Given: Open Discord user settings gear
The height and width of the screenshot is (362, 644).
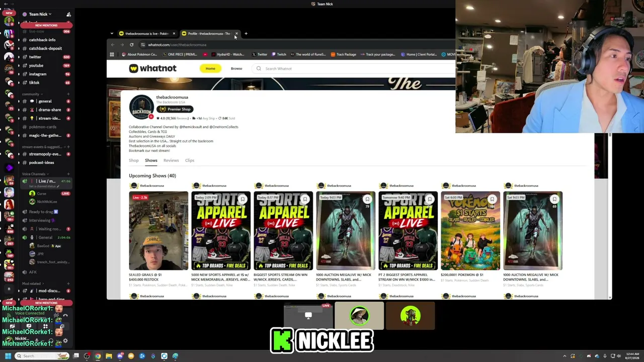Looking at the screenshot, I should 65,340.
